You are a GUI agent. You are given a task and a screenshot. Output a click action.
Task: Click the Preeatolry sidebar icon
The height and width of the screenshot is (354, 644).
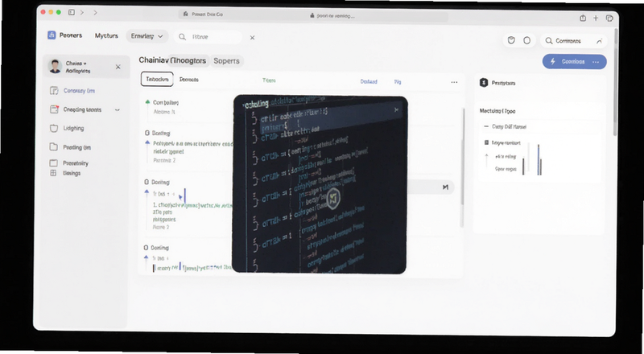[53, 163]
